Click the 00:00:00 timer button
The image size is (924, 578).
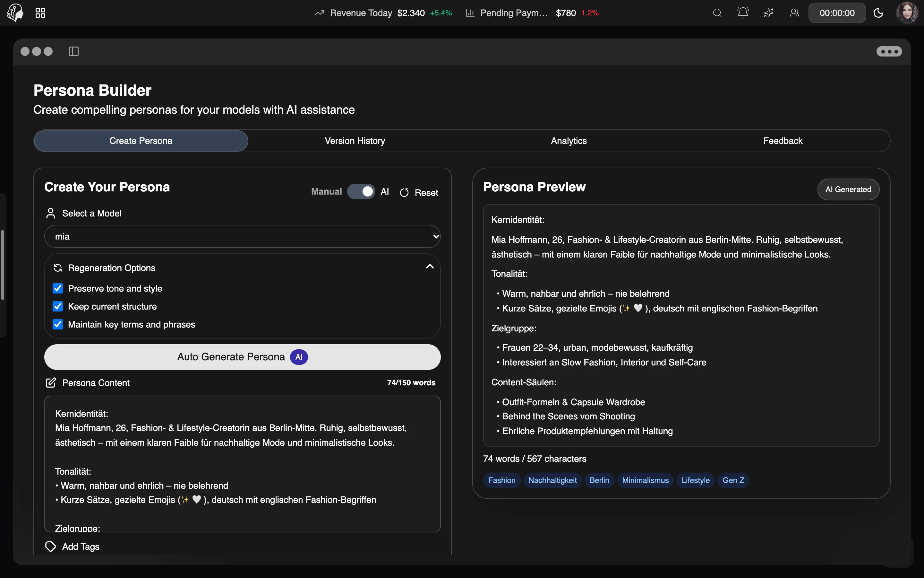837,13
